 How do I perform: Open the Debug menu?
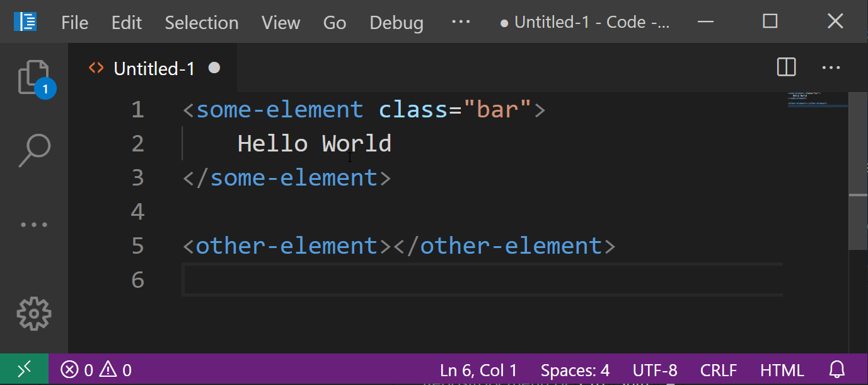396,23
